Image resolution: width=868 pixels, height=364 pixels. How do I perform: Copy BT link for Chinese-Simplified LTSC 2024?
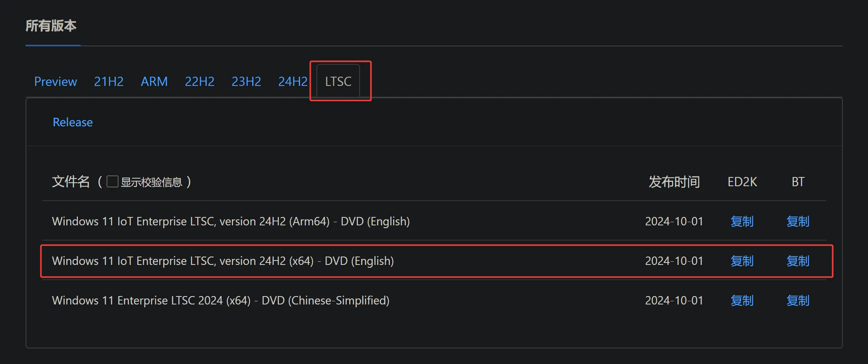[798, 300]
